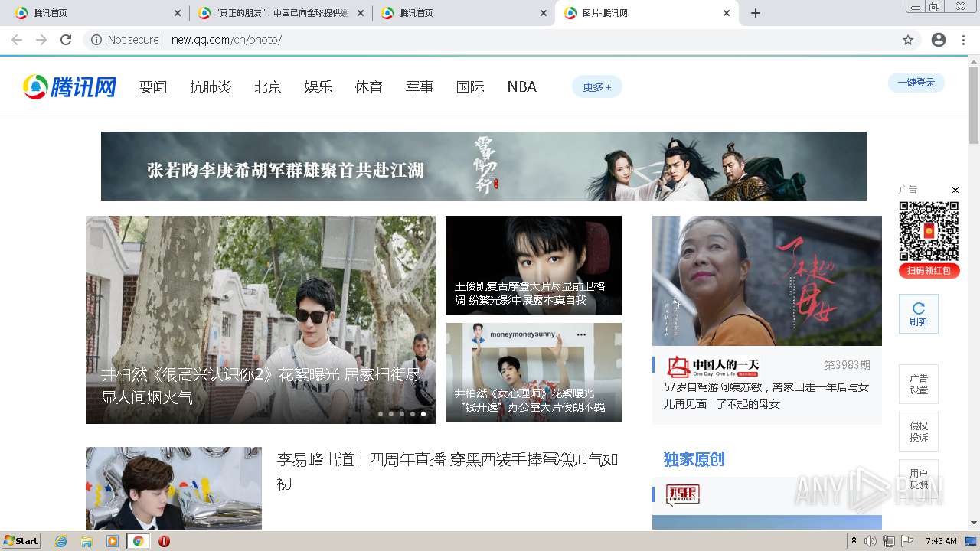This screenshot has width=980, height=551.
Task: Show hidden tray icons arrow
Action: tap(854, 541)
